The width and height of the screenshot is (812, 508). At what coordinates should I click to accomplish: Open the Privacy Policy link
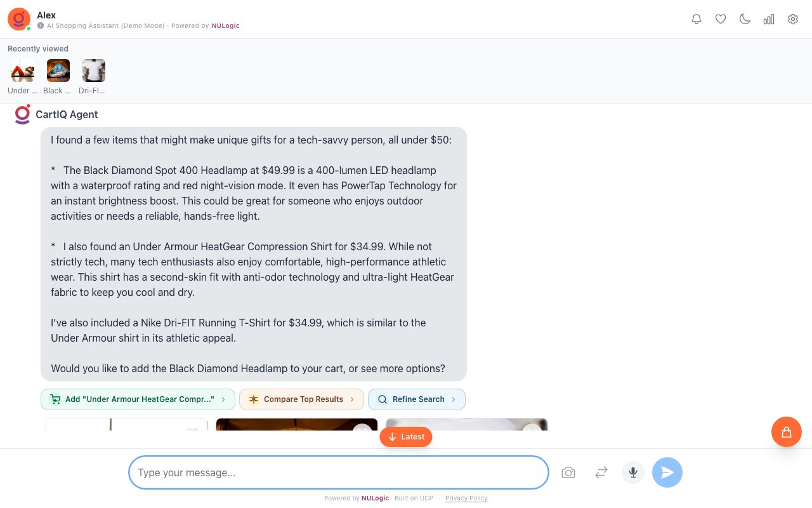tap(466, 498)
